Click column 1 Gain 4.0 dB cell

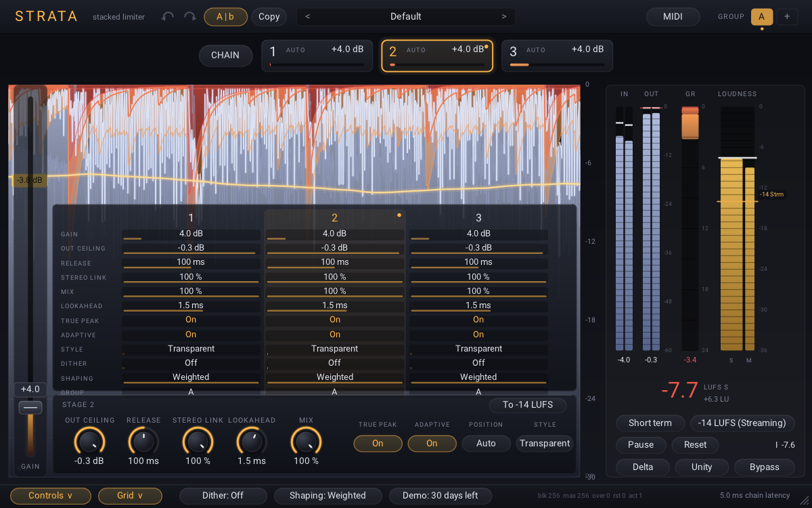(191, 234)
